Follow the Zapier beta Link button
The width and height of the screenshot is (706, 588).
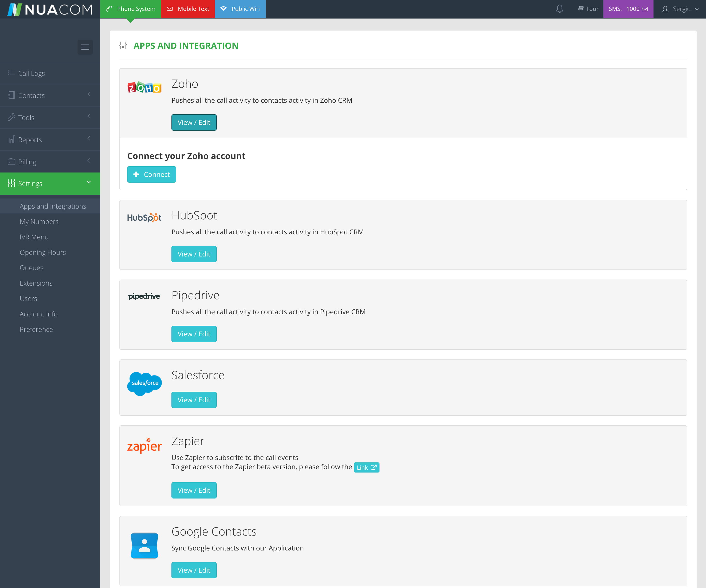[366, 467]
